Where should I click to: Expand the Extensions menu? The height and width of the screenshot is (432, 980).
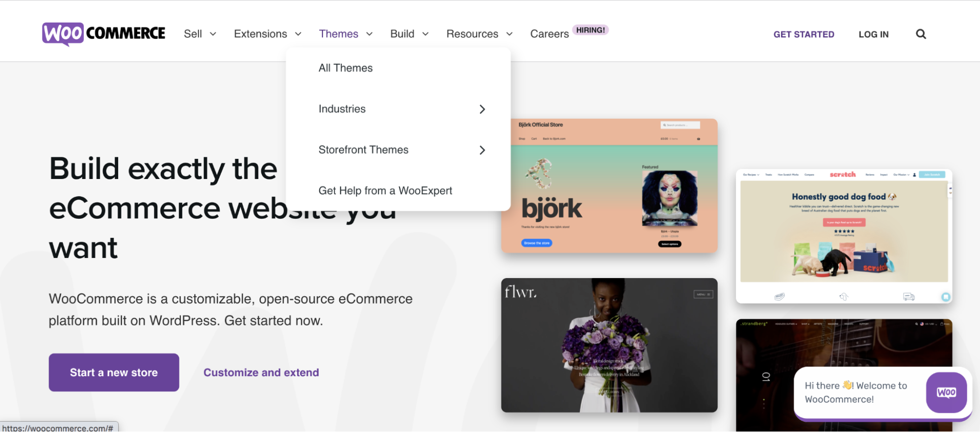pyautogui.click(x=268, y=34)
